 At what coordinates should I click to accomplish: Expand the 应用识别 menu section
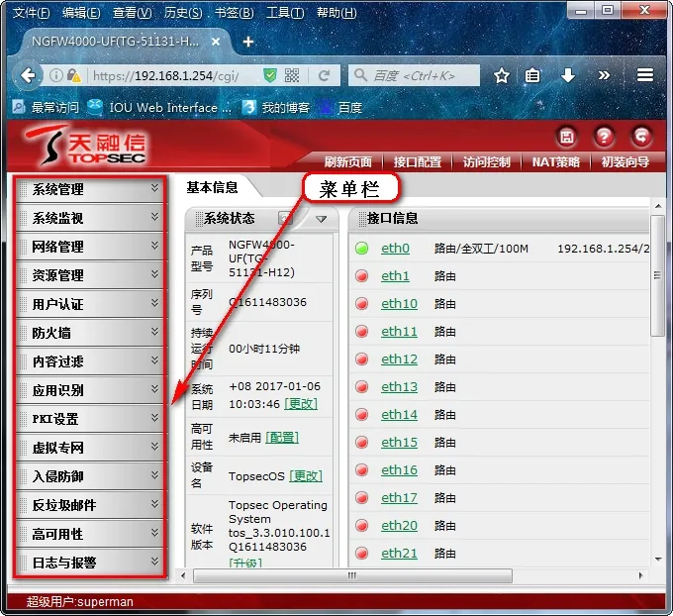(x=90, y=390)
